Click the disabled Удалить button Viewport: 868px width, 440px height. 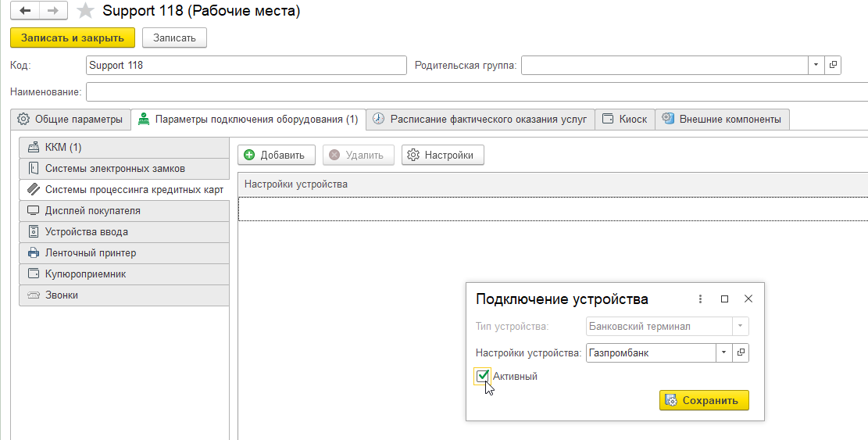pyautogui.click(x=358, y=155)
